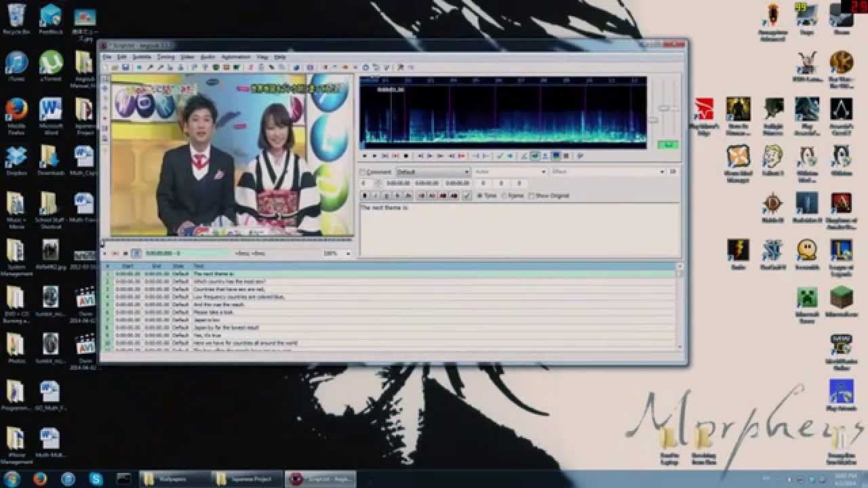Screen dimensions: 868x488
Task: Play 500 ms before selection
Action: [x=420, y=155]
